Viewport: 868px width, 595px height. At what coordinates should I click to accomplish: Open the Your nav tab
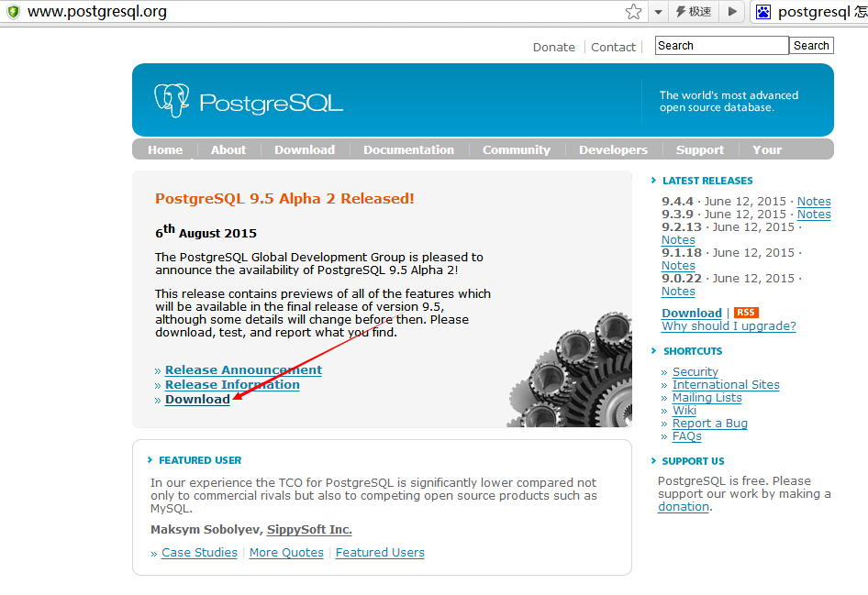pyautogui.click(x=767, y=149)
